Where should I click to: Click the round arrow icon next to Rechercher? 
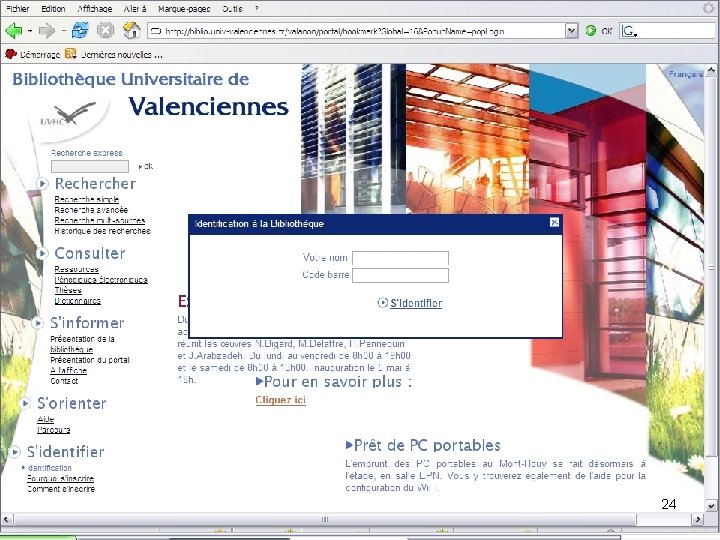(42, 184)
